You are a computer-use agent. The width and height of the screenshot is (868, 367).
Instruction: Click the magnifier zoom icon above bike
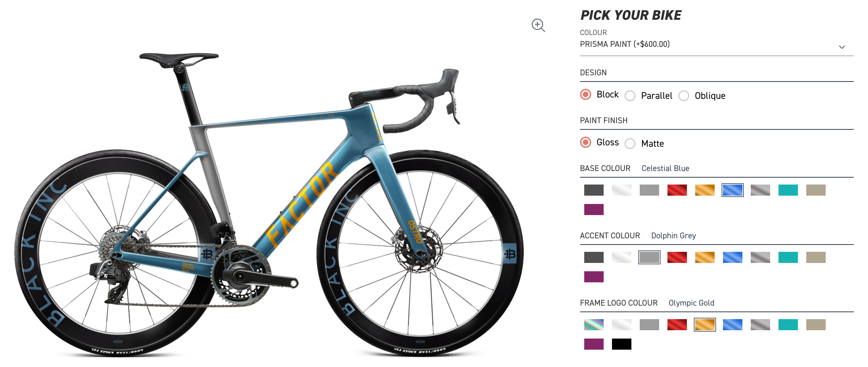click(x=538, y=25)
